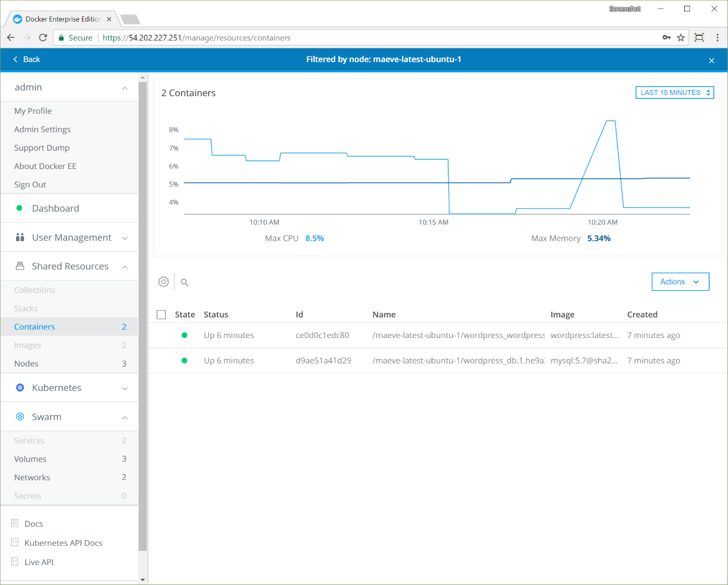The image size is (728, 585).
Task: Dismiss the node filter banner with the X
Action: (711, 60)
